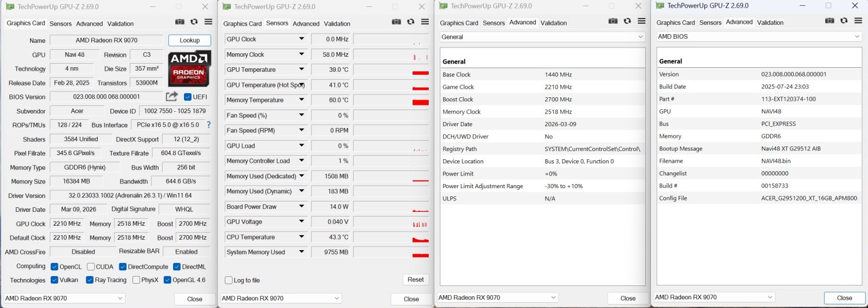The height and width of the screenshot is (308, 868).
Task: GPU-Z title bar icon in Graphics Card window
Action: pos(10,7)
